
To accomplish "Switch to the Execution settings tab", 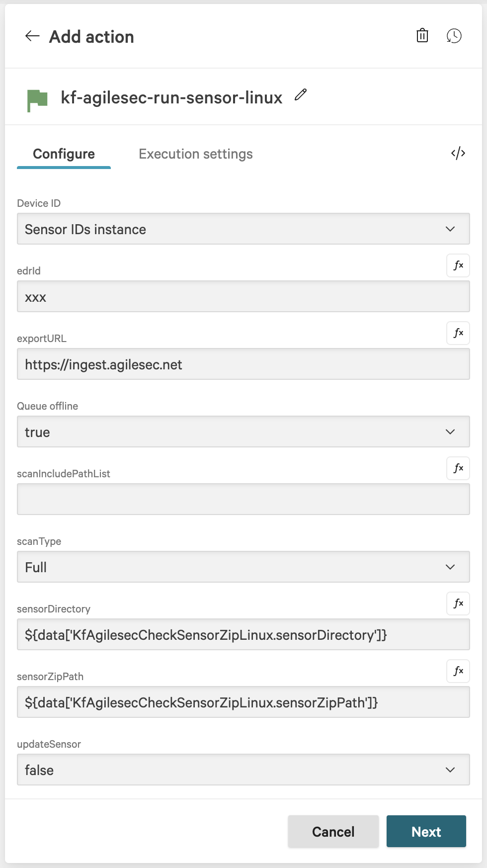I will pos(196,154).
